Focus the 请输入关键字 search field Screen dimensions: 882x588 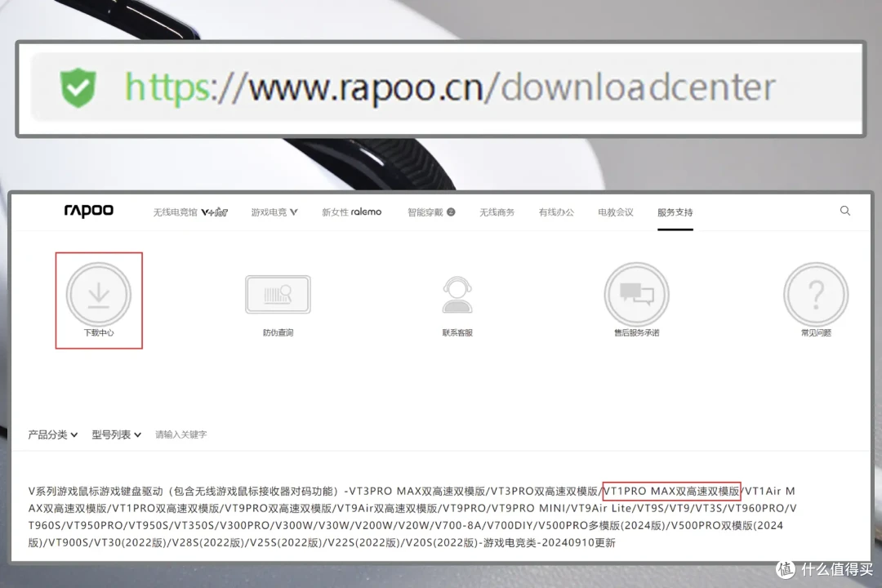click(181, 434)
